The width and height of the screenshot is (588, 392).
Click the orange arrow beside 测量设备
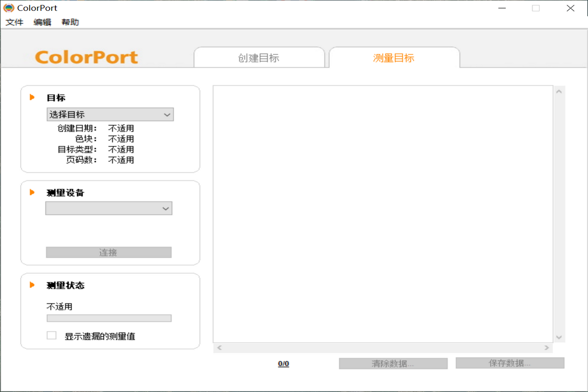[x=31, y=192]
